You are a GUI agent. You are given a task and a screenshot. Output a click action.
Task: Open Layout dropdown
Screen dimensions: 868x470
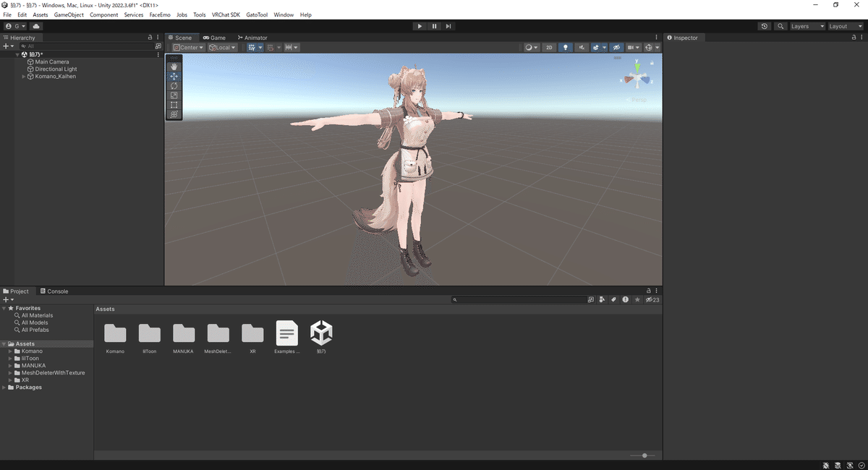pyautogui.click(x=846, y=26)
